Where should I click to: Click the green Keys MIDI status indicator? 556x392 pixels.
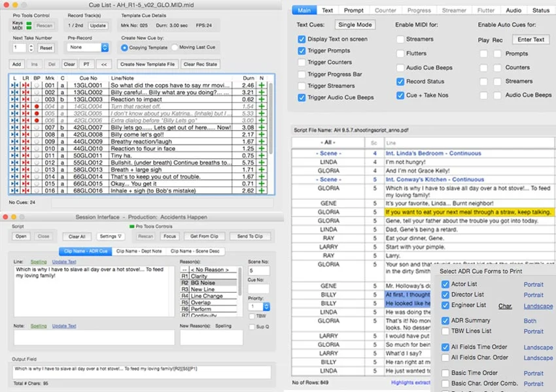(29, 25)
